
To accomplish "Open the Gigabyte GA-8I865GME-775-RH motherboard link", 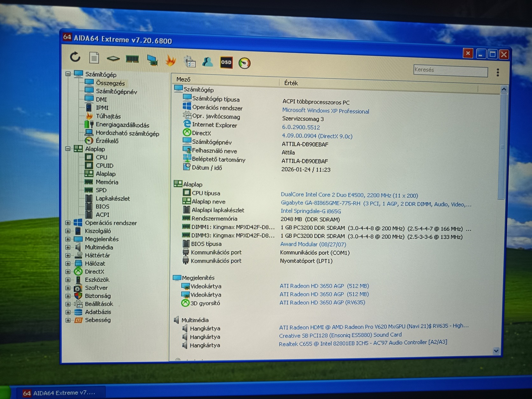I will coord(376,204).
